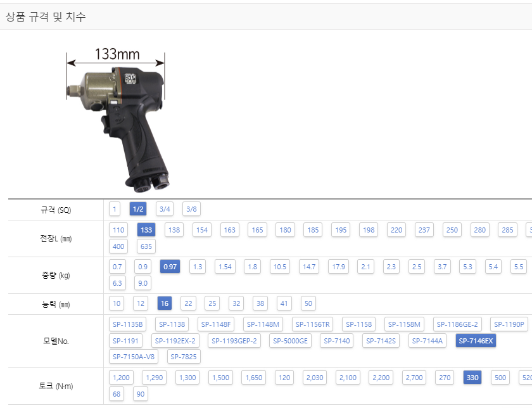Image resolution: width=532 pixels, height=408 pixels.
Task: Choose 22 in the 능력 row
Action: [x=188, y=303]
